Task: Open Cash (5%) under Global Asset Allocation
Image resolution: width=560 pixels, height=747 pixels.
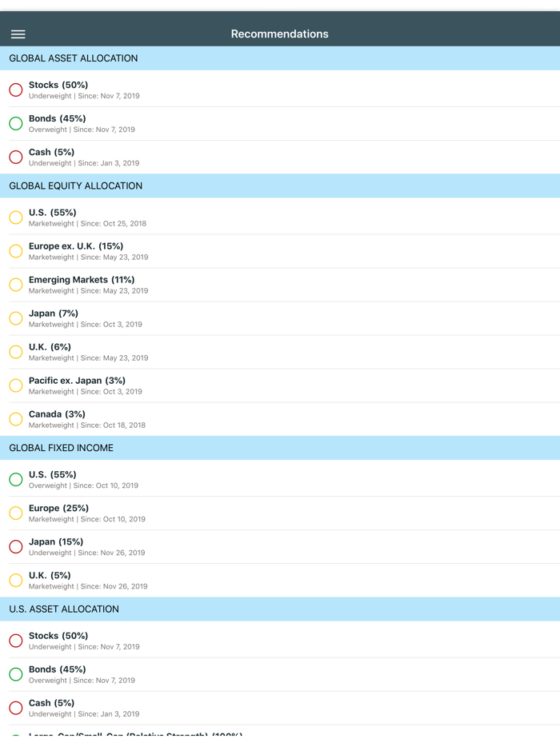Action: 280,157
